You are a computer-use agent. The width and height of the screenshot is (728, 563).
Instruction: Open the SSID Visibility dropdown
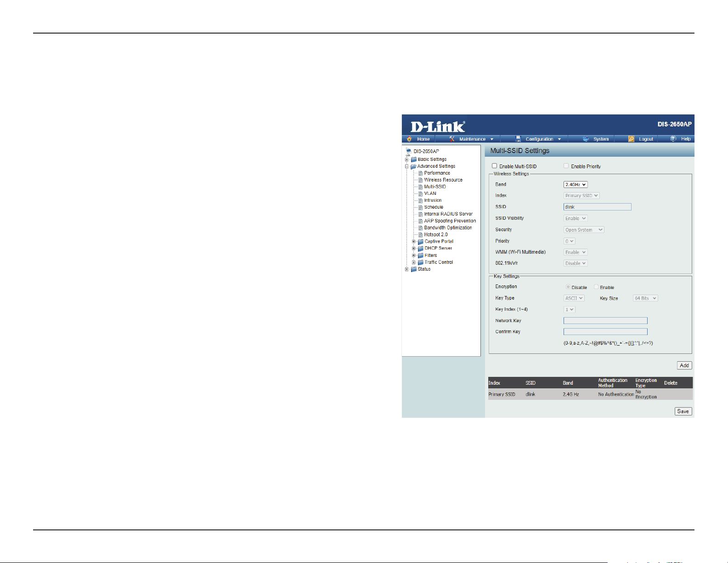576,218
